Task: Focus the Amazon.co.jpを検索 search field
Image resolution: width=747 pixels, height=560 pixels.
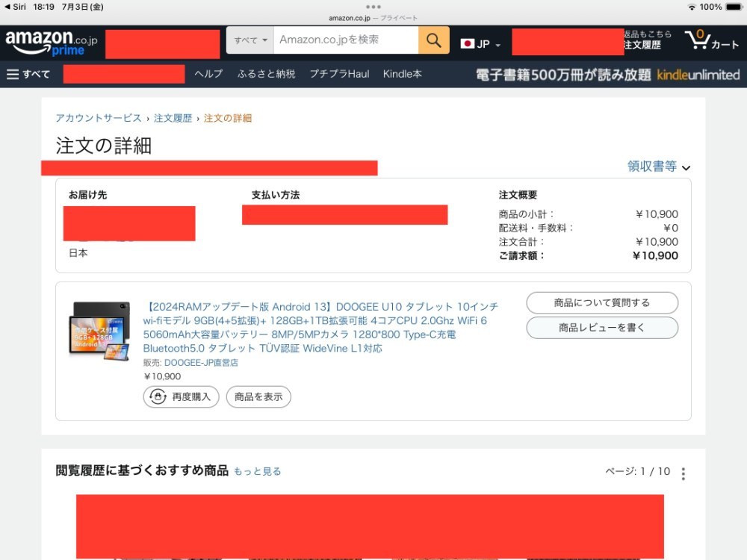Action: (x=347, y=40)
